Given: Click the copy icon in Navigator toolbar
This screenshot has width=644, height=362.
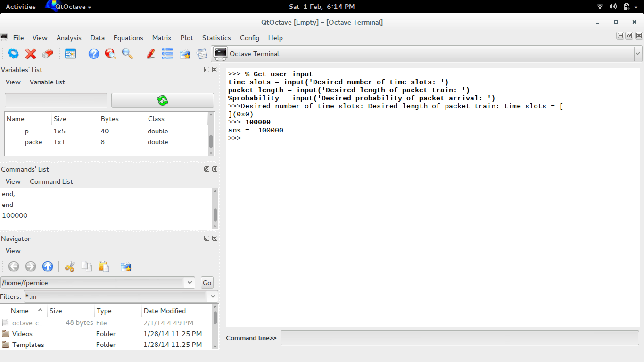Looking at the screenshot, I should [87, 266].
